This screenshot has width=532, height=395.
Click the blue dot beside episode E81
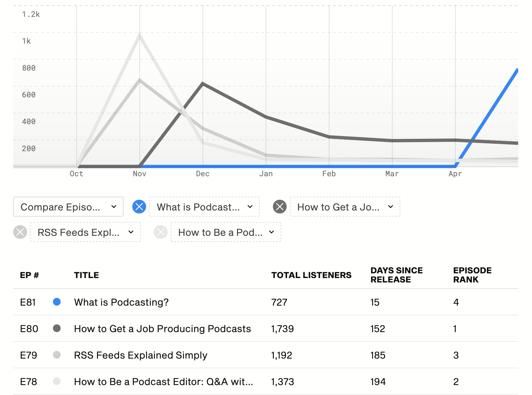click(x=57, y=302)
